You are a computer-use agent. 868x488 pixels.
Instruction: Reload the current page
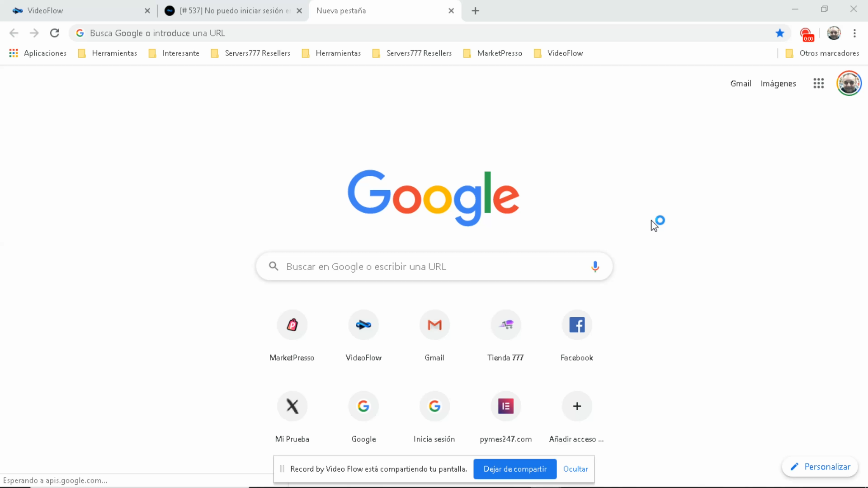tap(55, 33)
